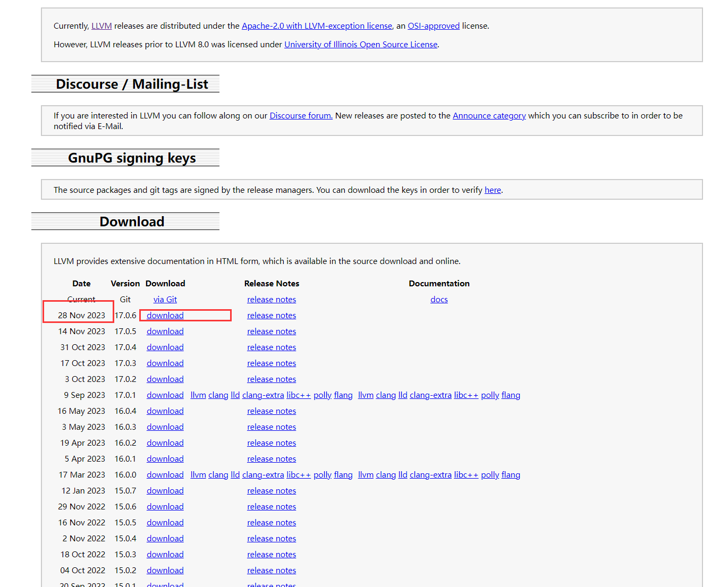Open 17.0.1 polly release notes link
This screenshot has width=728, height=587.
pyautogui.click(x=323, y=395)
